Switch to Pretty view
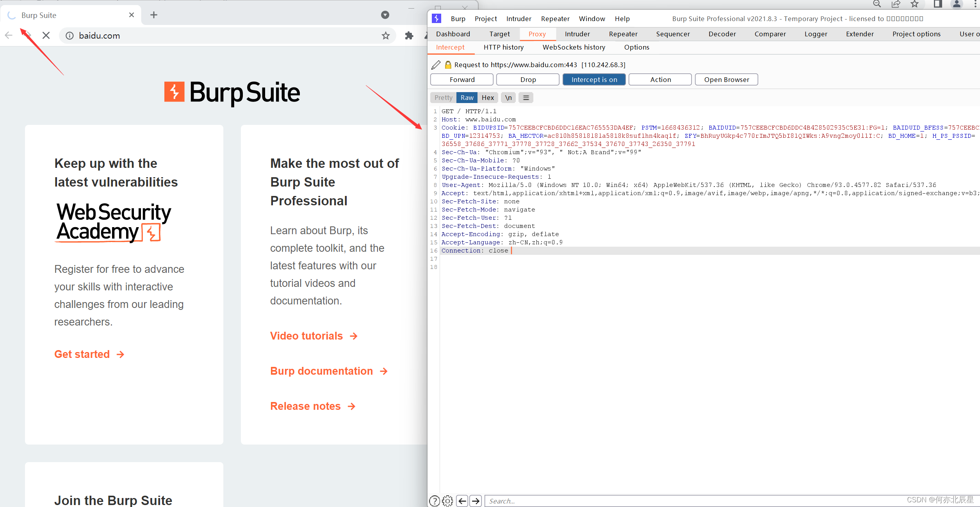This screenshot has width=980, height=507. point(444,98)
